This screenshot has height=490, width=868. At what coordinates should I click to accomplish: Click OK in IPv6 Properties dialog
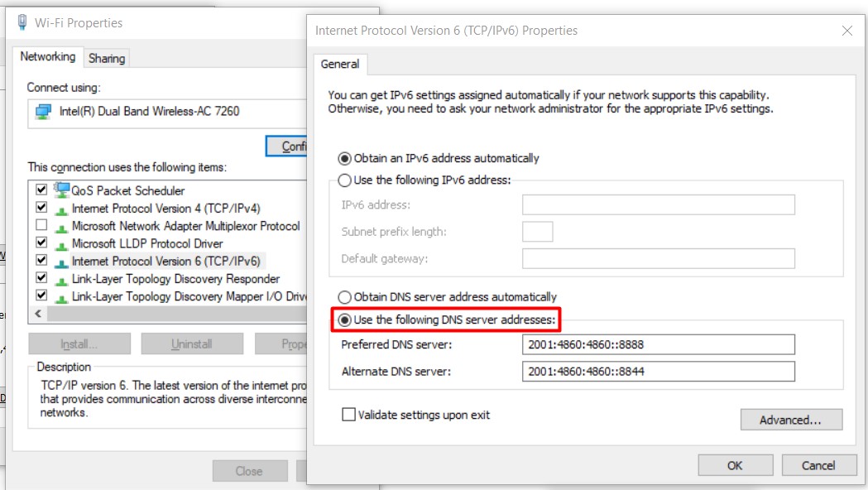[735, 466]
